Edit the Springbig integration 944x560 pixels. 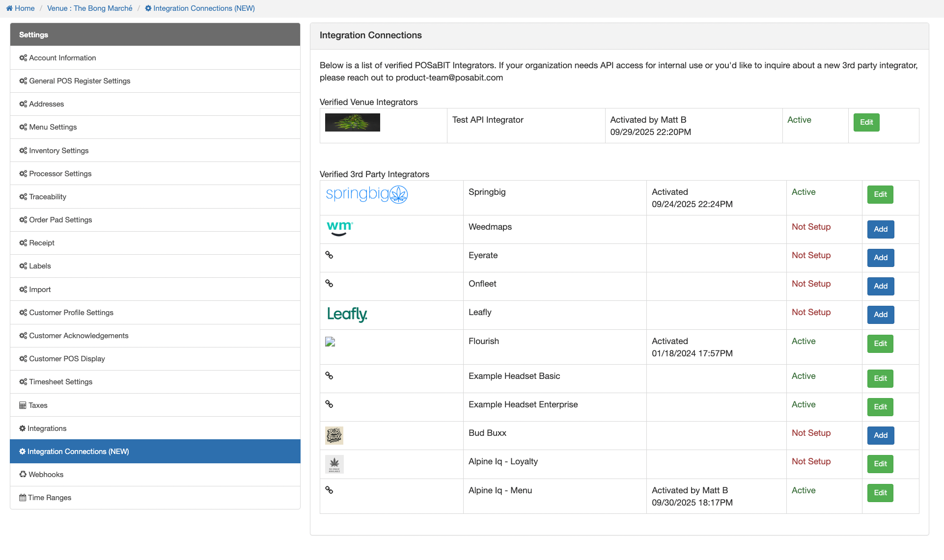(880, 194)
